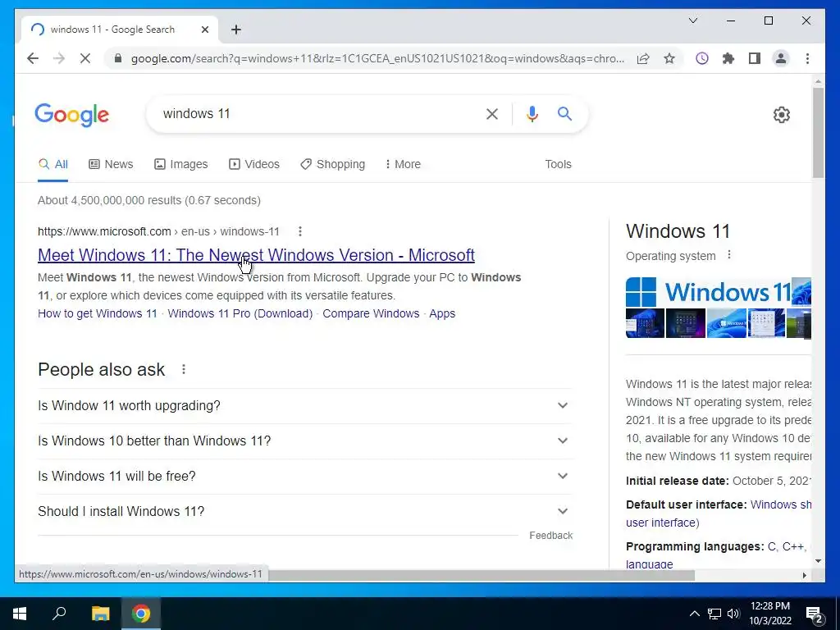Open the Chrome profile avatar
Viewport: 840px width, 630px height.
point(781,58)
